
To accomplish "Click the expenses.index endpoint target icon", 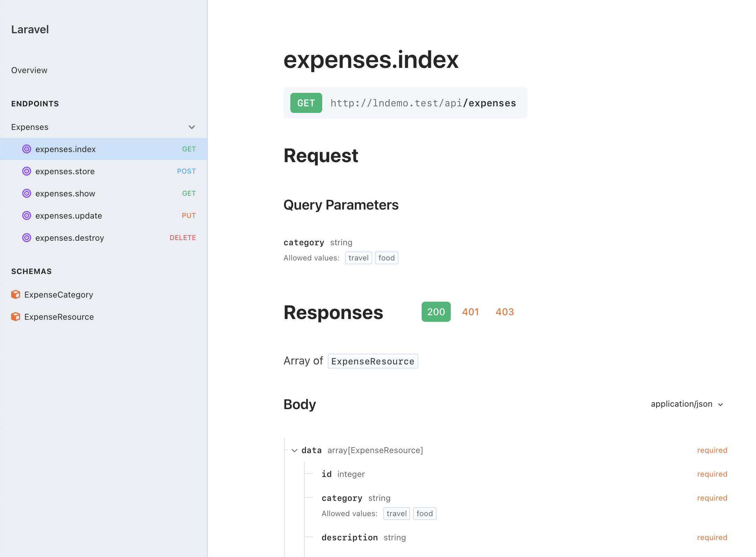I will 27,149.
